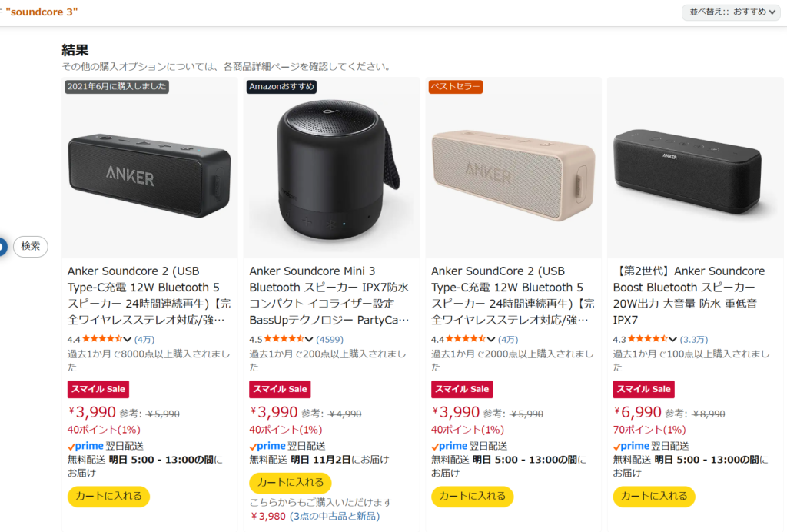Open the Anker Soundcore Mini 3 title link
Viewport: 787px width, 532px height.
point(330,295)
